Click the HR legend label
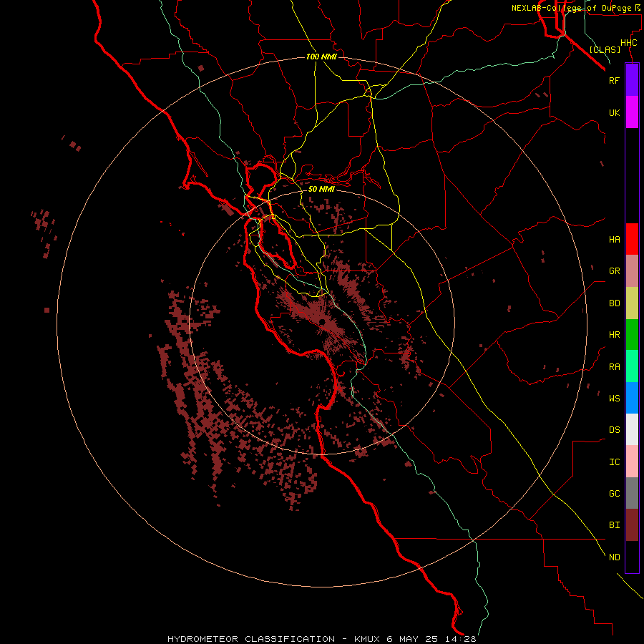This screenshot has width=644, height=644. point(614,335)
